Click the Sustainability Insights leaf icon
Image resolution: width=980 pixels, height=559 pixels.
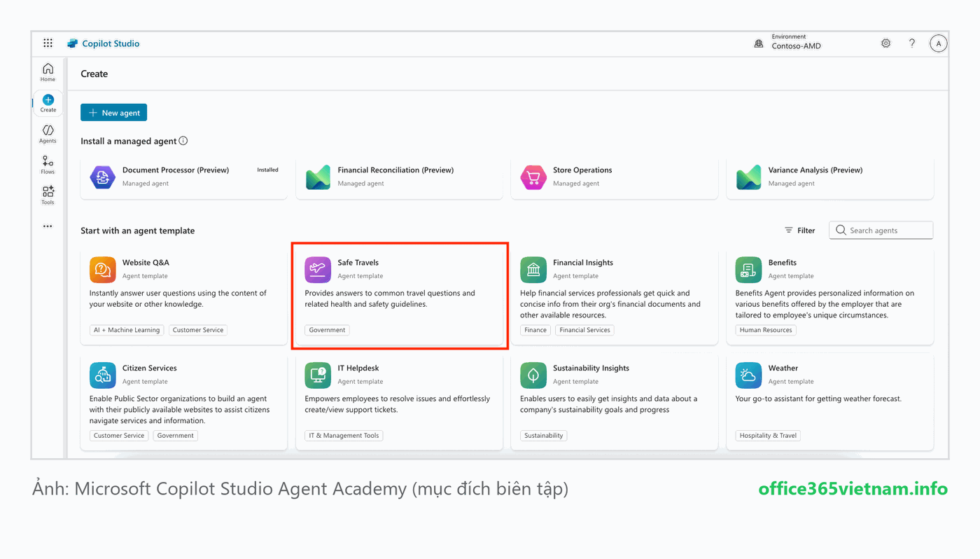(533, 375)
